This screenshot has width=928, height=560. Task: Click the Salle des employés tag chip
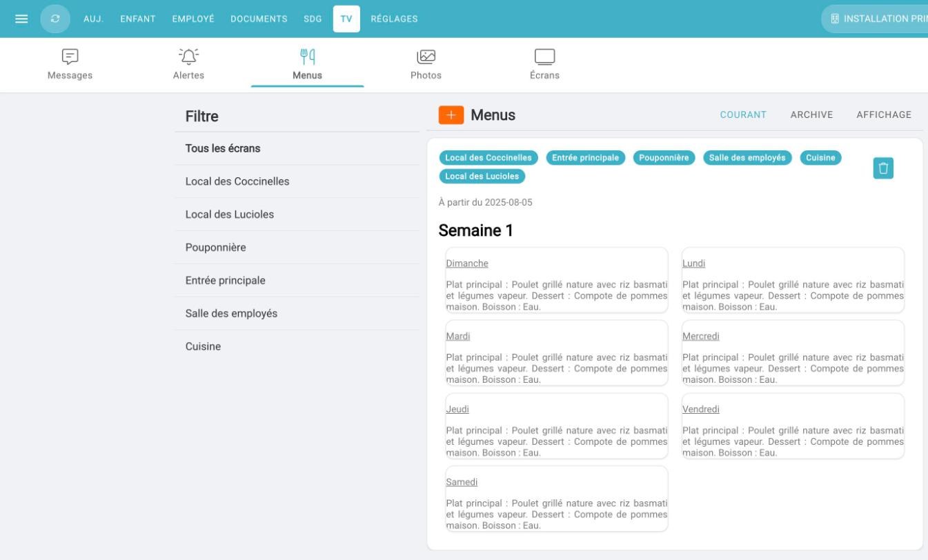coord(747,158)
